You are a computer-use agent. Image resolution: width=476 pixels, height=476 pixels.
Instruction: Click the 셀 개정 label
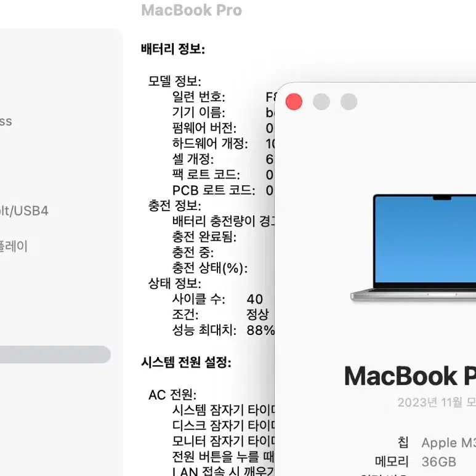193,159
